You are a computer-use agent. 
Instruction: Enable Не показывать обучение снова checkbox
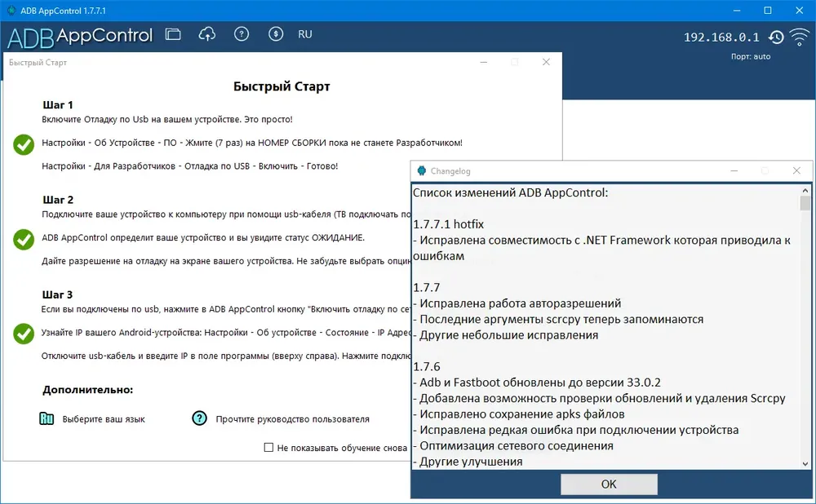(268, 447)
